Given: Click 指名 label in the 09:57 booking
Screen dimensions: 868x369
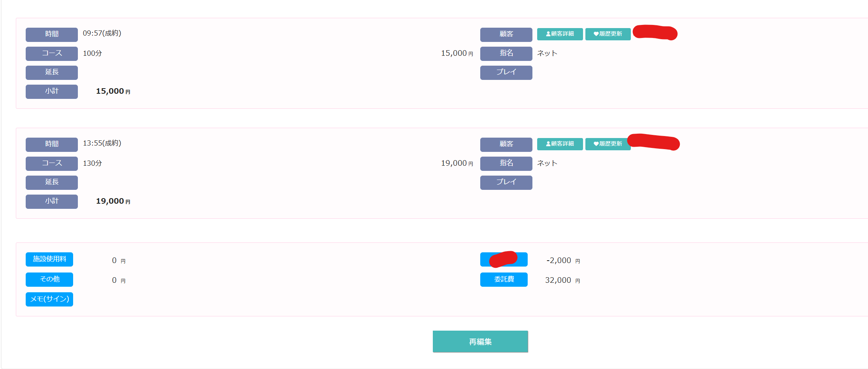Looking at the screenshot, I should click(x=506, y=53).
